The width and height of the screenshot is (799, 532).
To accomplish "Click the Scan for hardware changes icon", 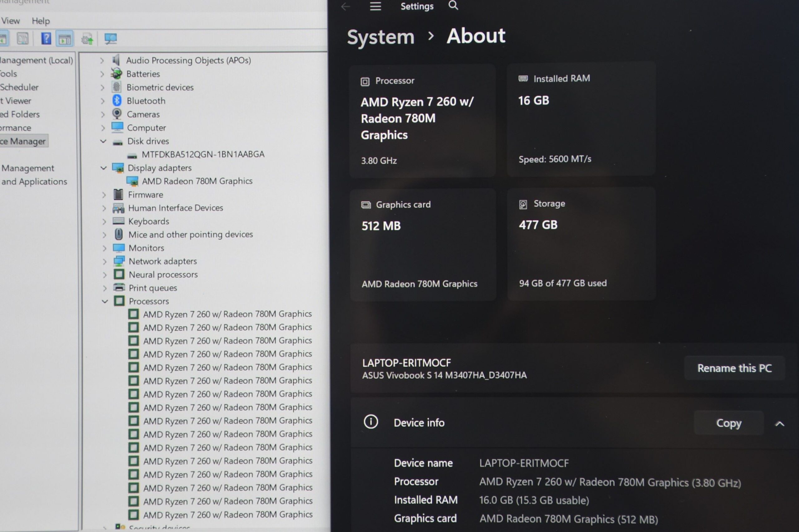I will coord(110,39).
